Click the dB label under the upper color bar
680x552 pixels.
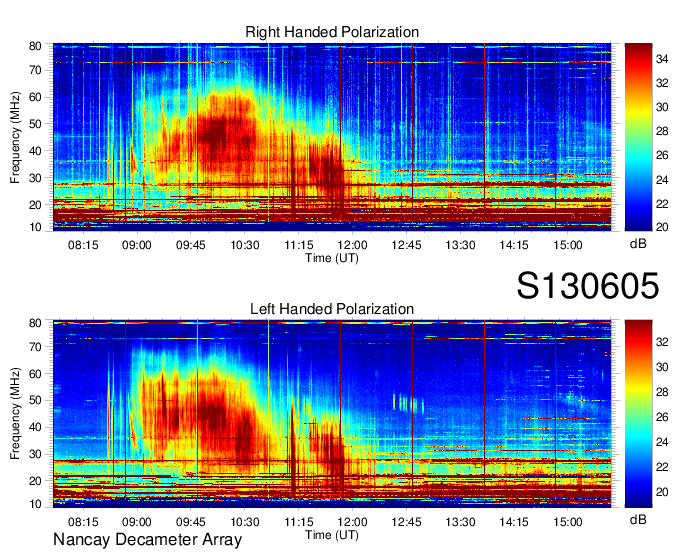tap(638, 244)
